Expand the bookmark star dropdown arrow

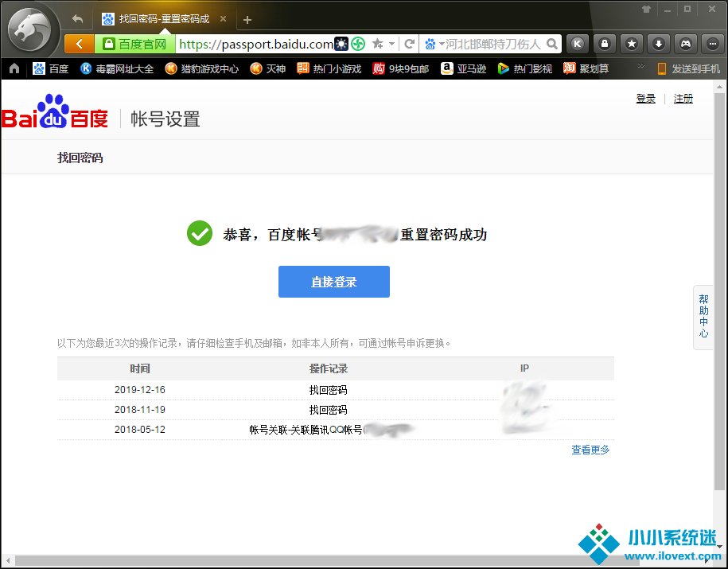(392, 44)
